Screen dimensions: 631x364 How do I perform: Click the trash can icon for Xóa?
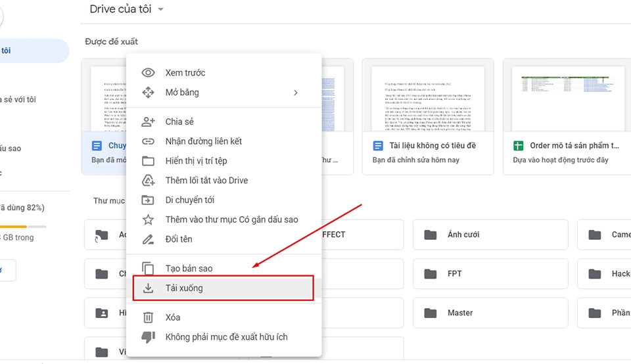[148, 317]
